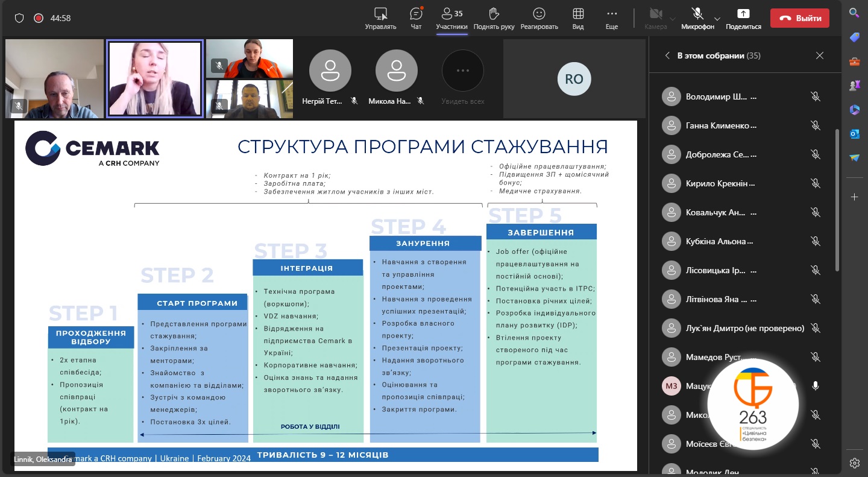This screenshot has width=868, height=477.
Task: Click the ЗАВЕРШЕННЯ step header on slide
Action: [x=541, y=232]
